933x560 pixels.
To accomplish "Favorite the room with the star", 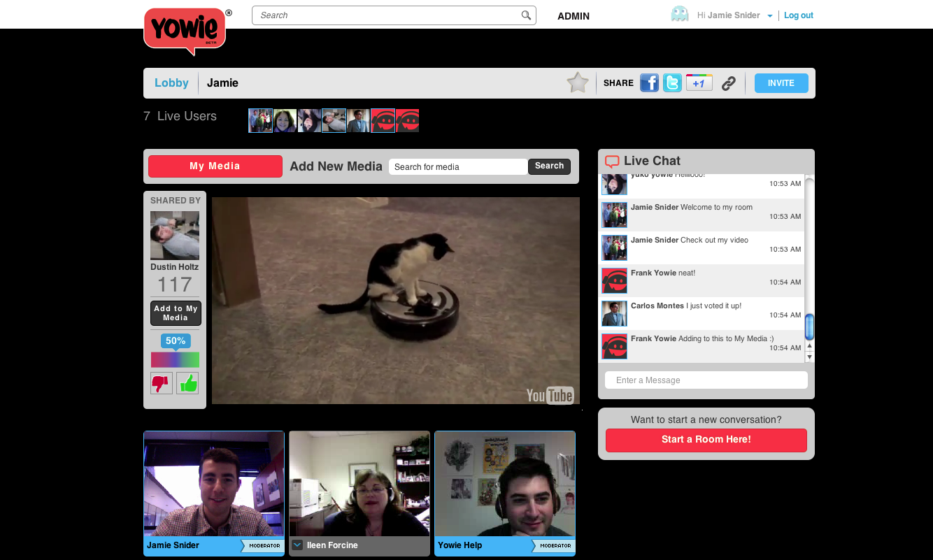I will pyautogui.click(x=578, y=83).
